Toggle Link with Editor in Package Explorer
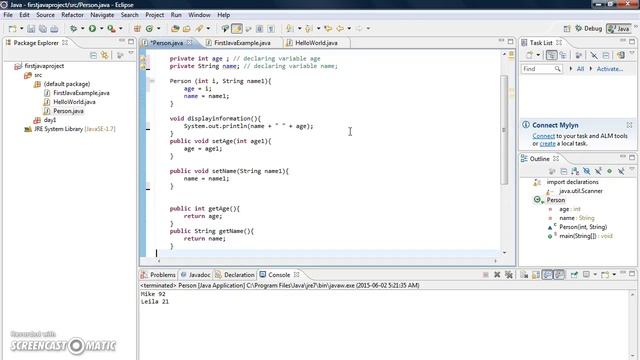Viewport: 640px width, 360px height. 105,55
